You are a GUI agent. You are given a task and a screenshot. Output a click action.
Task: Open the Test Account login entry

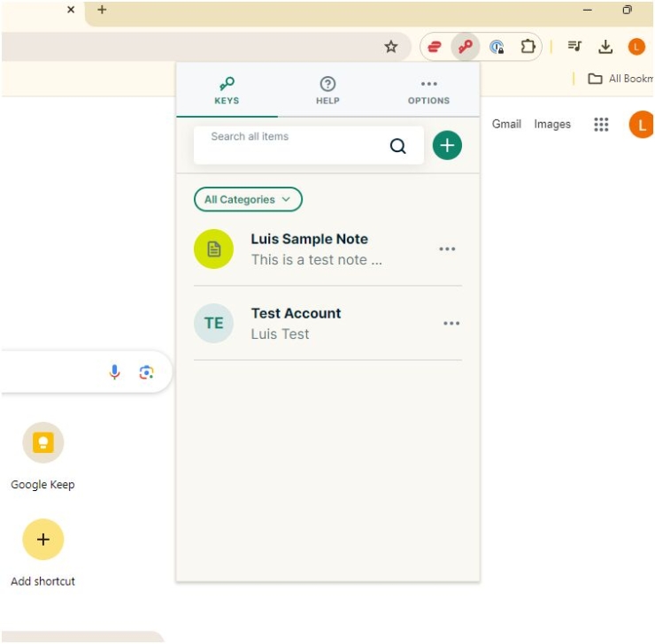click(297, 323)
